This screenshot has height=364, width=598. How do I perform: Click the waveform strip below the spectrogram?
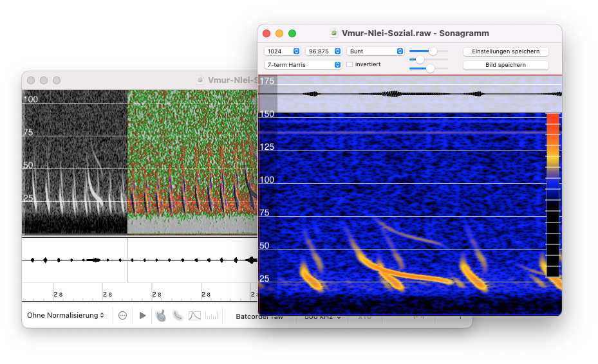(138, 260)
